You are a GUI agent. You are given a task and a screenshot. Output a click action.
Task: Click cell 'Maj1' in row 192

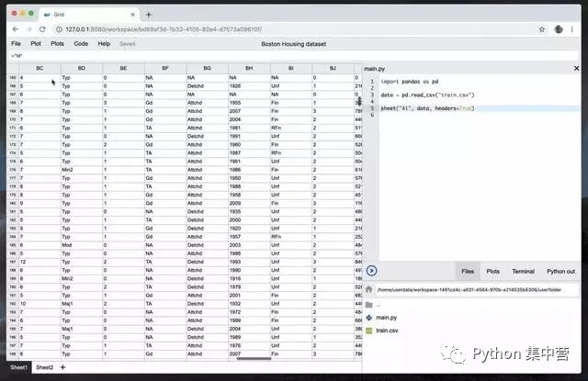(x=82, y=304)
